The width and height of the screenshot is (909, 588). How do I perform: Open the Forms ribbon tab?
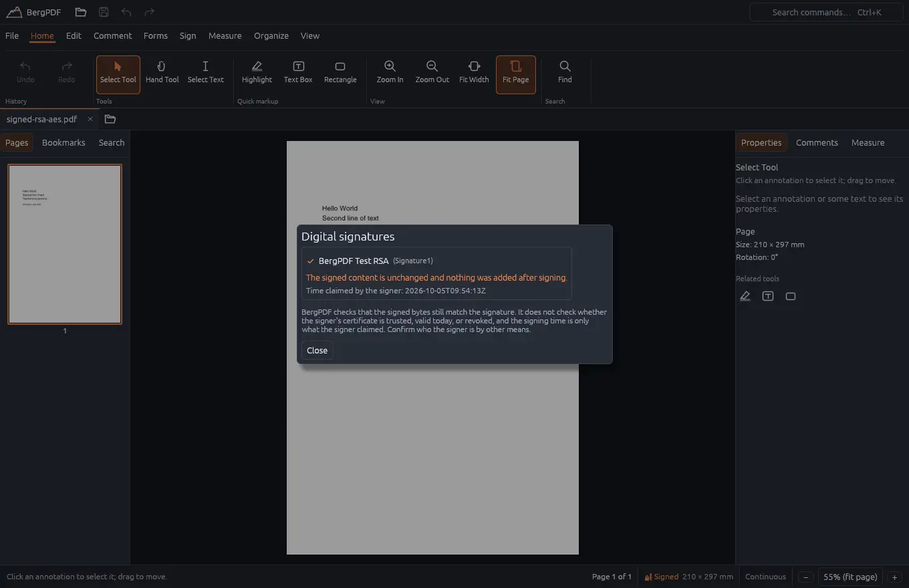(x=156, y=35)
